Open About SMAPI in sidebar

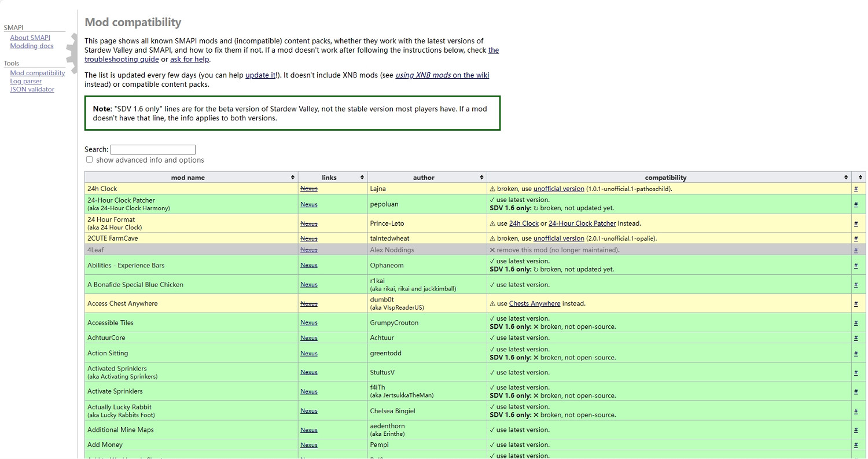coord(30,38)
